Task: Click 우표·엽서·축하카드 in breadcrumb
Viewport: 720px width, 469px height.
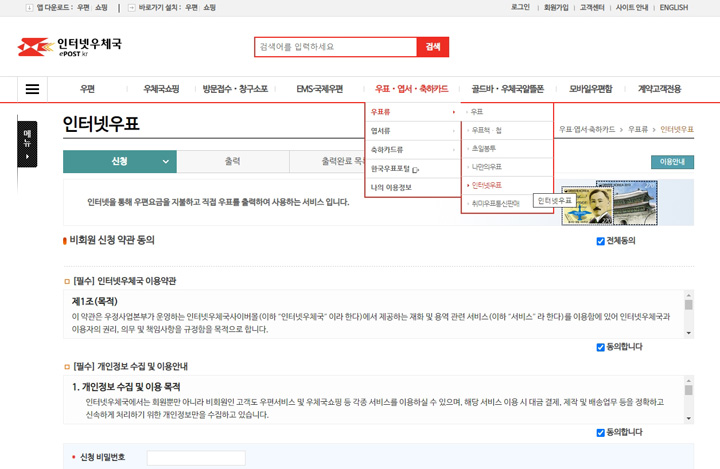Action: click(x=587, y=130)
